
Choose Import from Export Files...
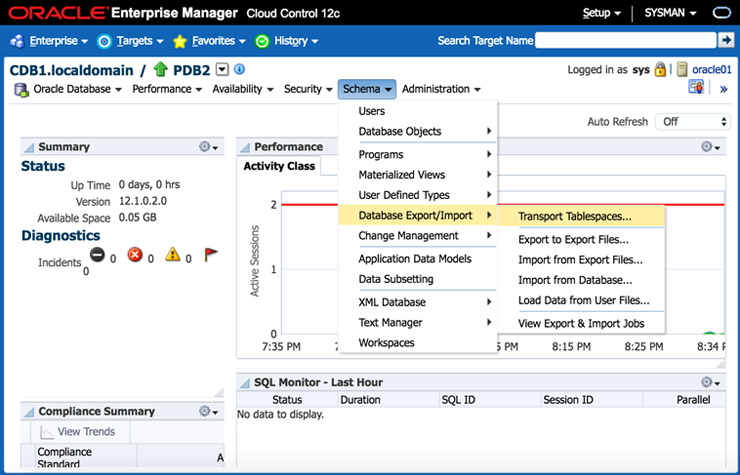tap(581, 260)
